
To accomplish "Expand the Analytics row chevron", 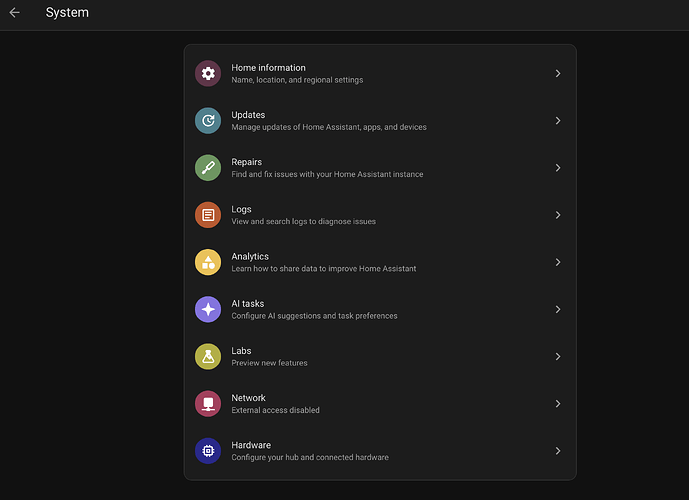I will (x=558, y=262).
